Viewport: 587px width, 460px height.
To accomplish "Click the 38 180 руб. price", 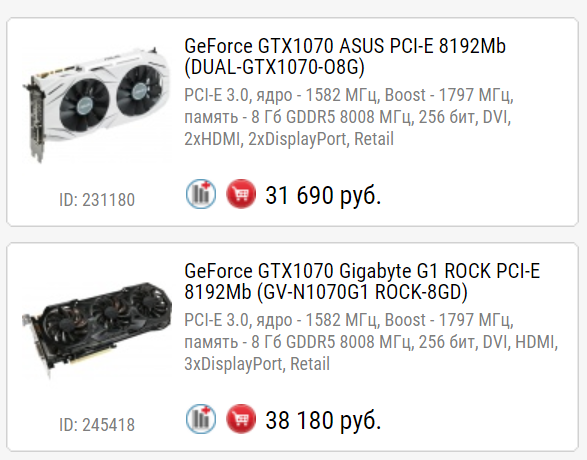I will tap(323, 420).
